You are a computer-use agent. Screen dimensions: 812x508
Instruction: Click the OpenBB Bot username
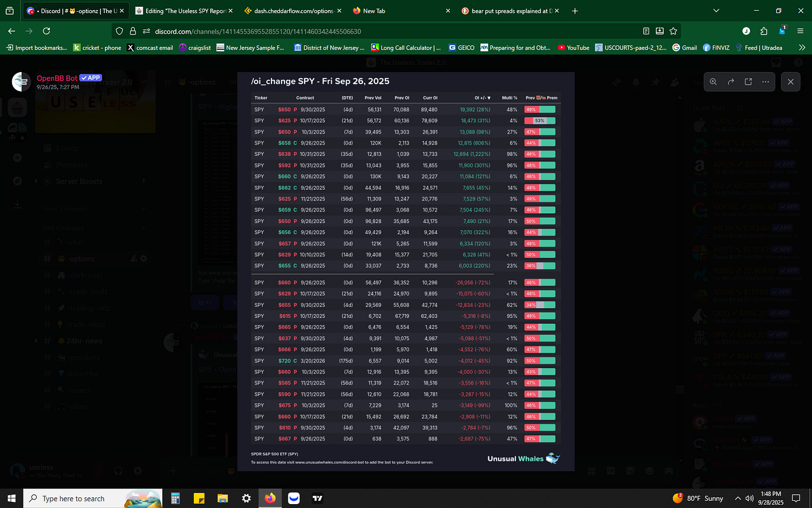pos(57,78)
